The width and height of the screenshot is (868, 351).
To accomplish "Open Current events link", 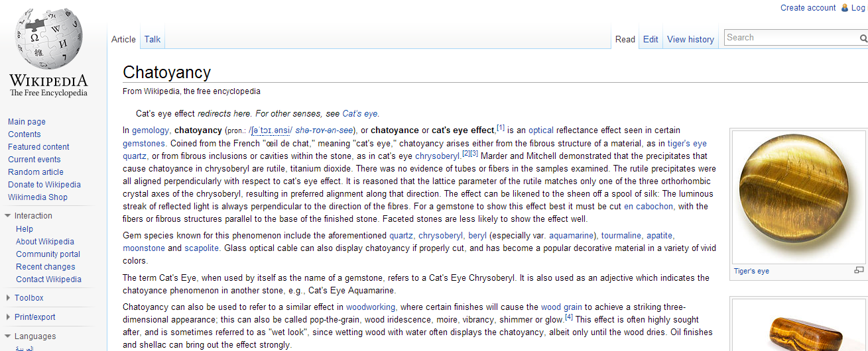I will pyautogui.click(x=34, y=160).
